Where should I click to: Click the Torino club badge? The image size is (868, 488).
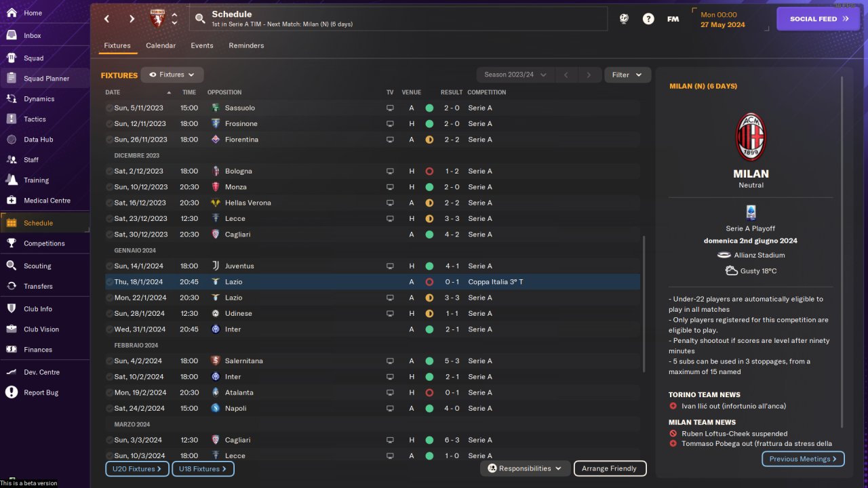[x=157, y=19]
